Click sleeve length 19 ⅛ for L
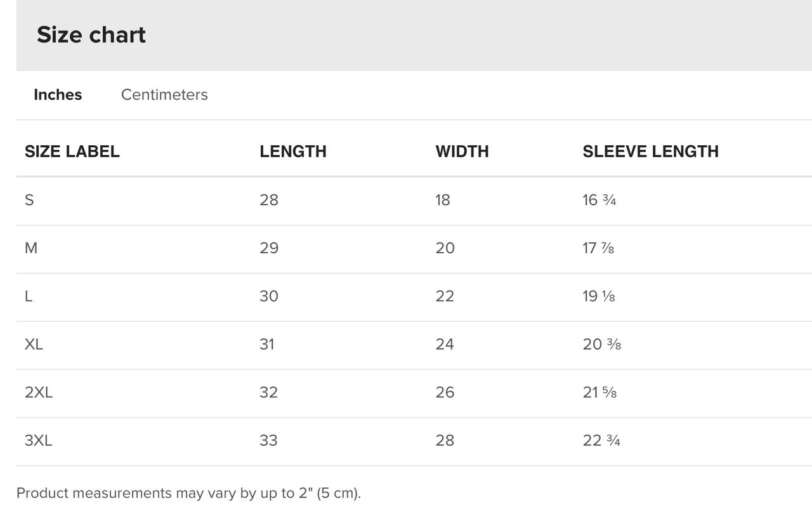Viewport: 812px width, 528px height. [599, 296]
